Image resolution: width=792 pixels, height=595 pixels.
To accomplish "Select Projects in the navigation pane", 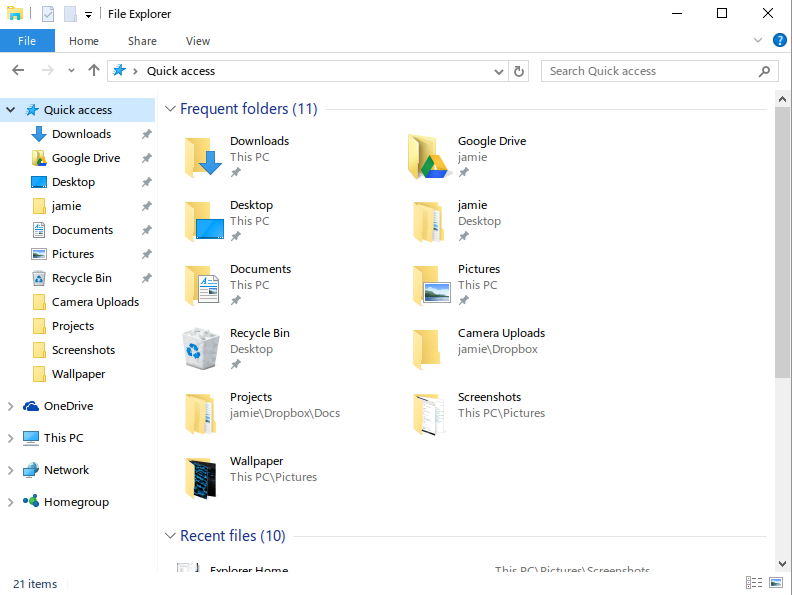I will 73,326.
